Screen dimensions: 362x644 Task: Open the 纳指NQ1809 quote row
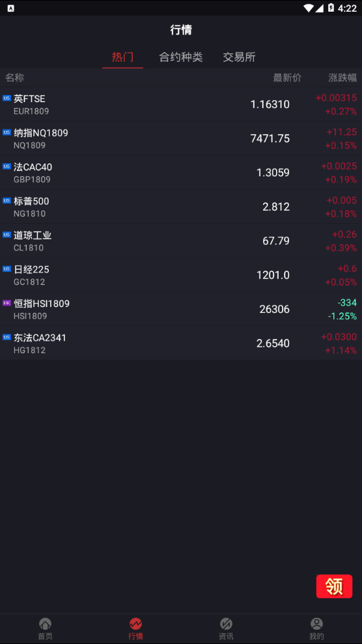pyautogui.click(x=181, y=139)
